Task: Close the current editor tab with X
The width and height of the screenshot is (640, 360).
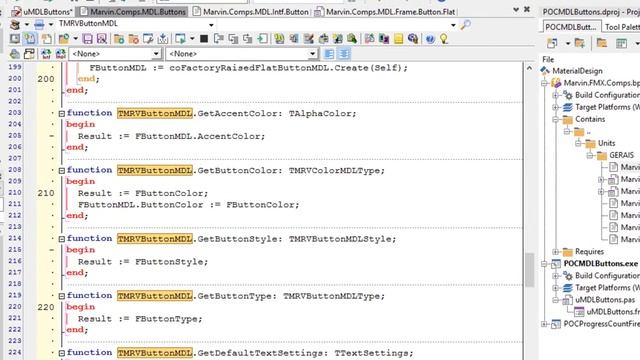Action: pos(527,9)
